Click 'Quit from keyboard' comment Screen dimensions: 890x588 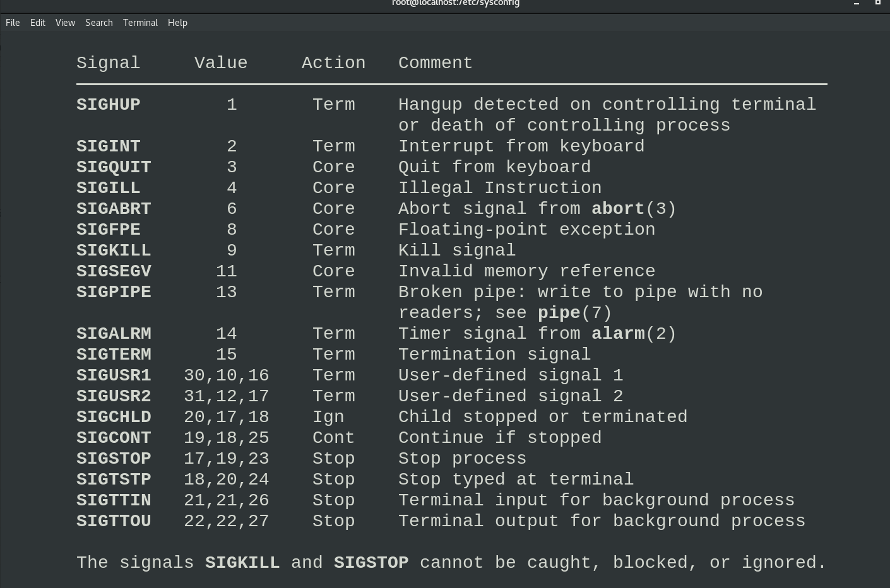(x=495, y=167)
